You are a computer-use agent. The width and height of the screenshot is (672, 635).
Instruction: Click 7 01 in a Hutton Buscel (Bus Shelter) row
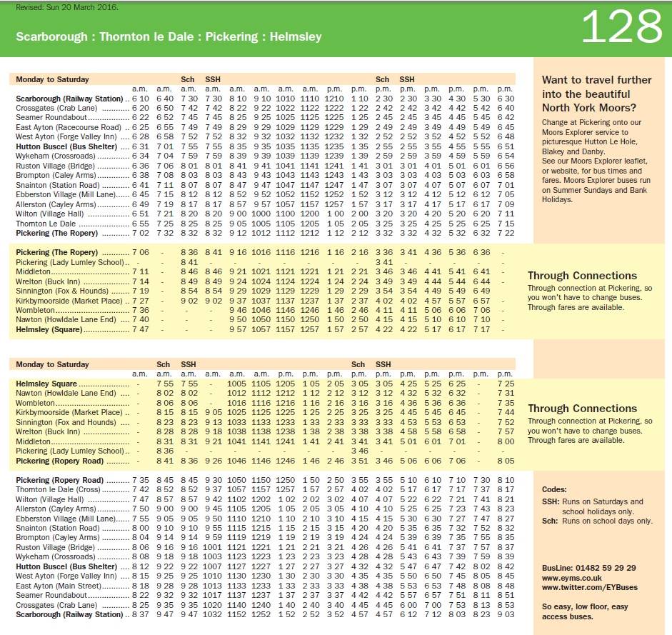[x=165, y=146]
